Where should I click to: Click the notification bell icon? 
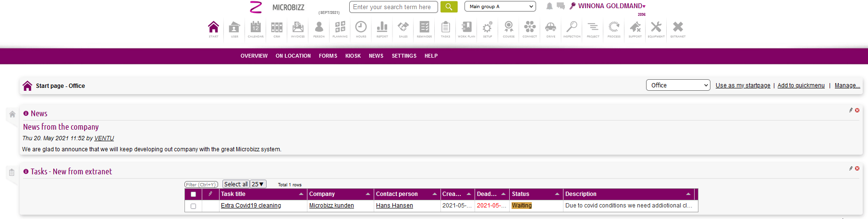click(x=550, y=6)
